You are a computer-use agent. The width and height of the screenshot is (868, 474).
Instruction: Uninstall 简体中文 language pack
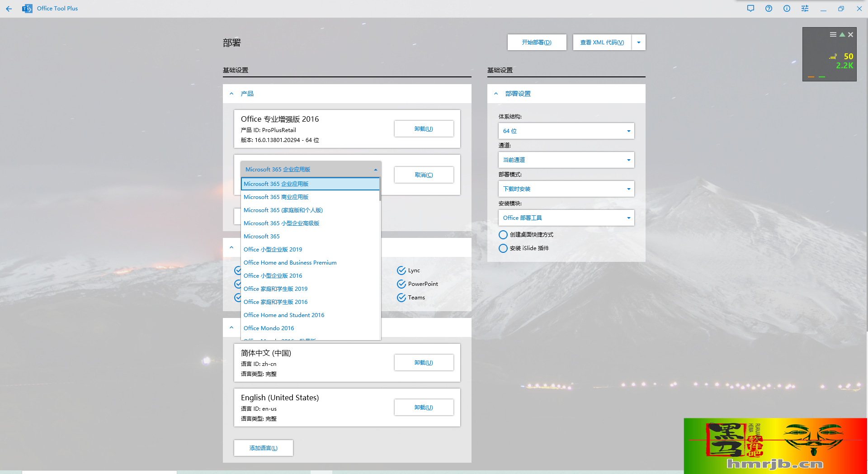coord(424,363)
